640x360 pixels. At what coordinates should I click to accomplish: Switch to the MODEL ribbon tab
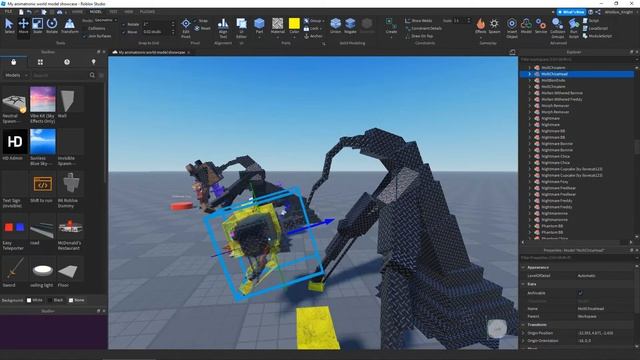96,12
